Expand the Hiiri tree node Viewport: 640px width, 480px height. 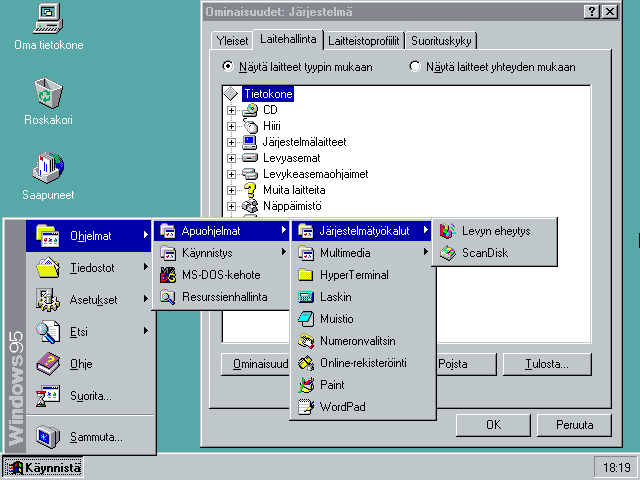[231, 126]
